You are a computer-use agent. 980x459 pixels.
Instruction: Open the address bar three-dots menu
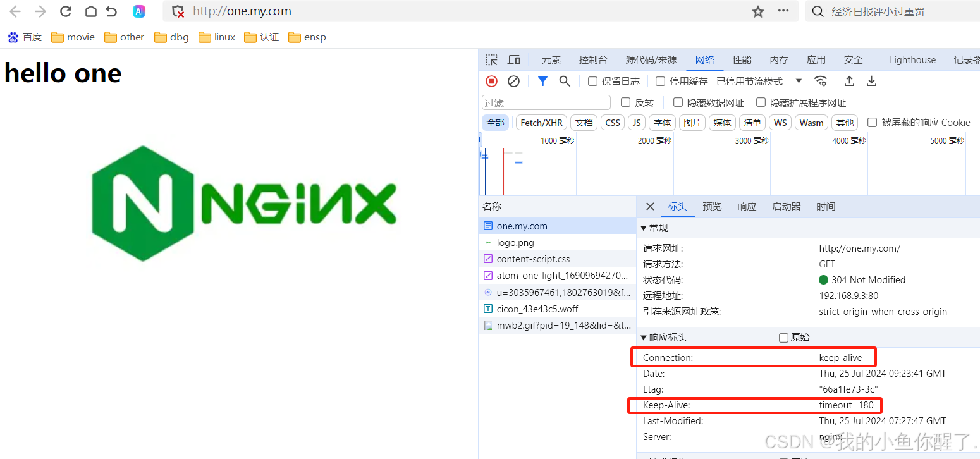(x=783, y=11)
